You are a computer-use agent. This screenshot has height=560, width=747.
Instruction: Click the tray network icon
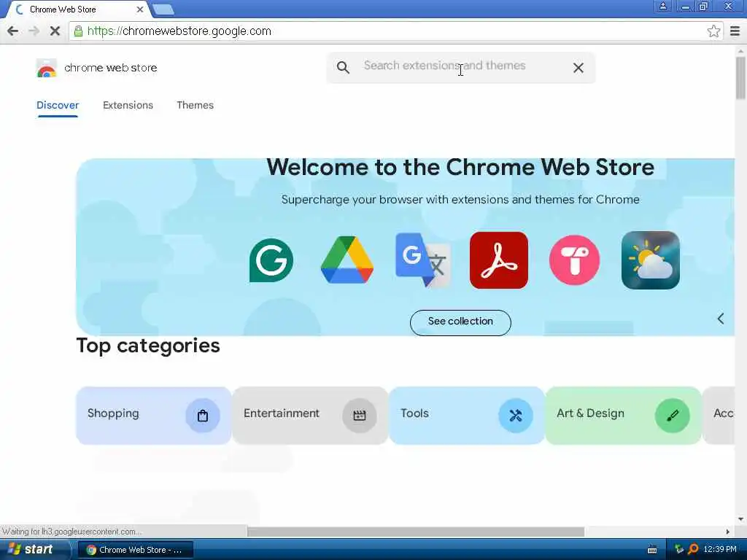679,549
